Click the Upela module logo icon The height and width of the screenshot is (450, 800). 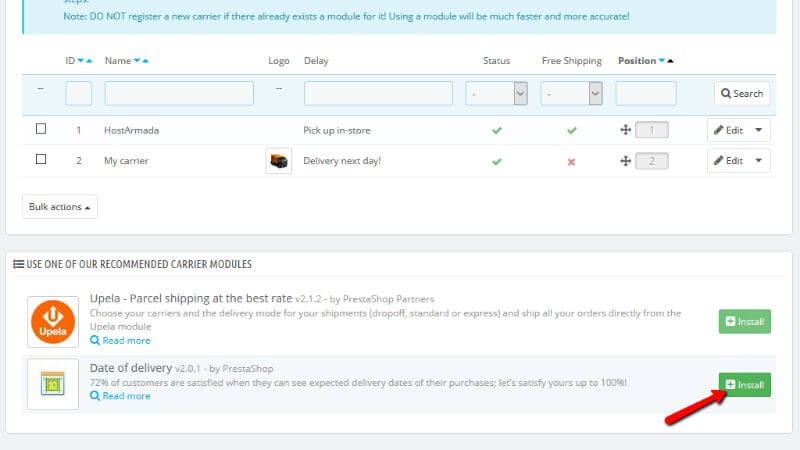pyautogui.click(x=53, y=322)
